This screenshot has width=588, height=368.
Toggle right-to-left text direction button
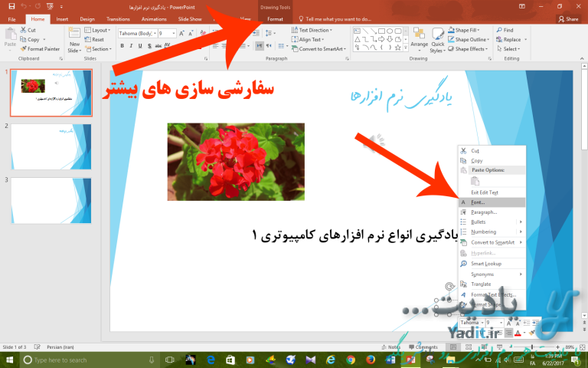coord(269,46)
